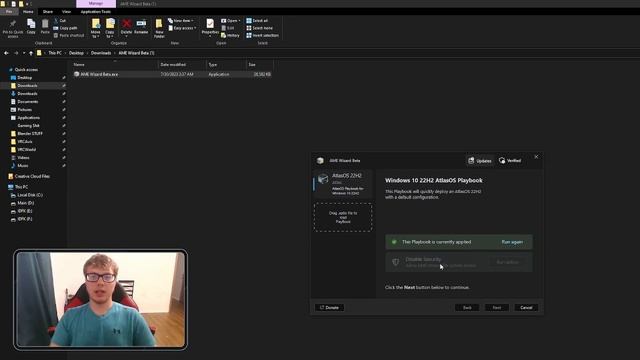Click Run again for applied playbook
This screenshot has height=360, width=640.
[512, 242]
